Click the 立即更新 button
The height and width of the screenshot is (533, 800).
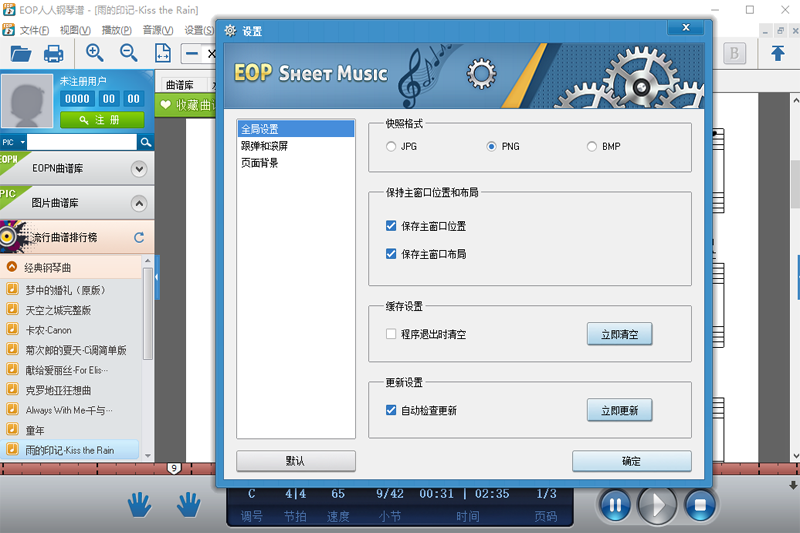click(619, 410)
